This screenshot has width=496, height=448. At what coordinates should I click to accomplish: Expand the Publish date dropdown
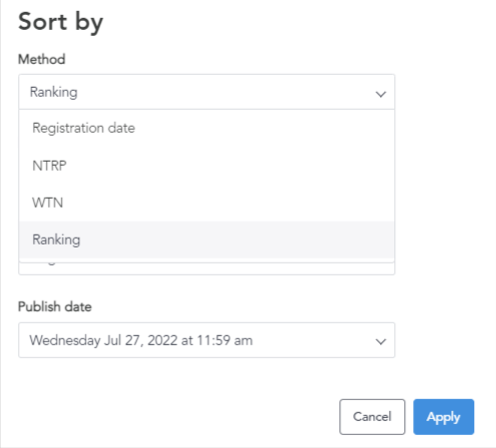coord(207,340)
